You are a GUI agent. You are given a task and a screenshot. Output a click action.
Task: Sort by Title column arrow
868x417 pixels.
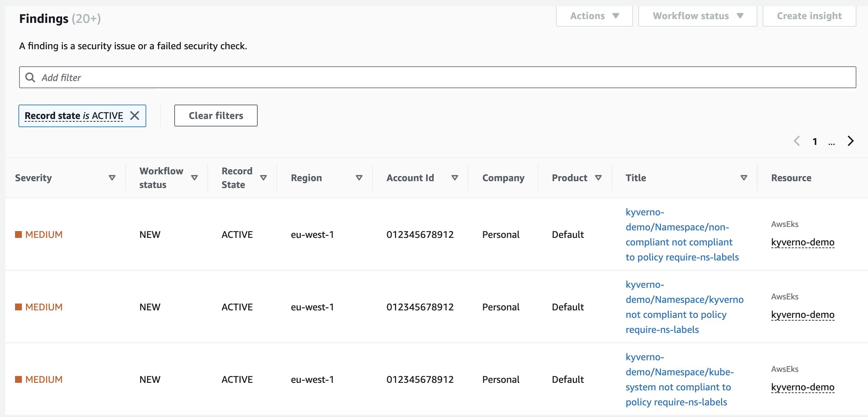click(x=744, y=178)
